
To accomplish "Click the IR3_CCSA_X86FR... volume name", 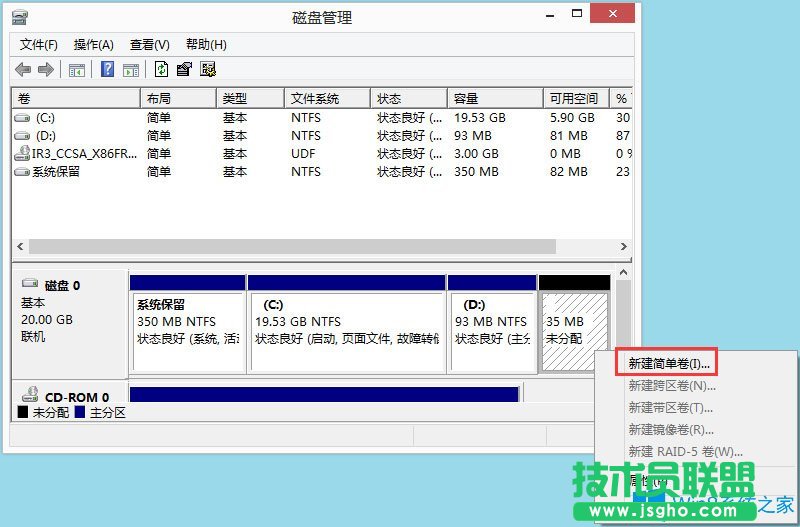I will click(85, 154).
